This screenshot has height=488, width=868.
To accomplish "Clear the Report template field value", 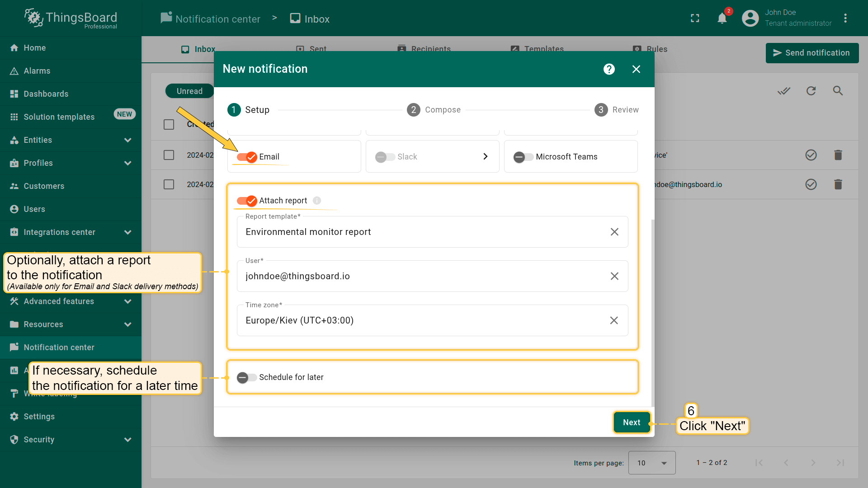I will (x=614, y=232).
